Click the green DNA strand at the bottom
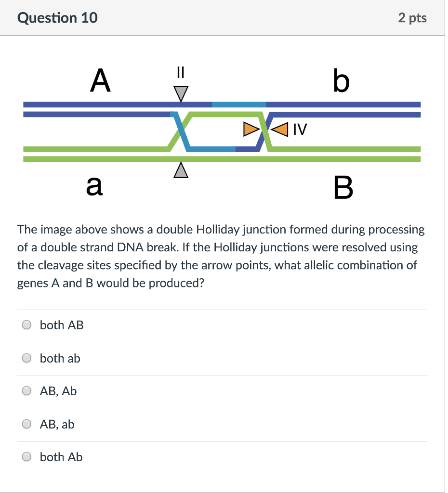448x493 pixels. pos(96,159)
